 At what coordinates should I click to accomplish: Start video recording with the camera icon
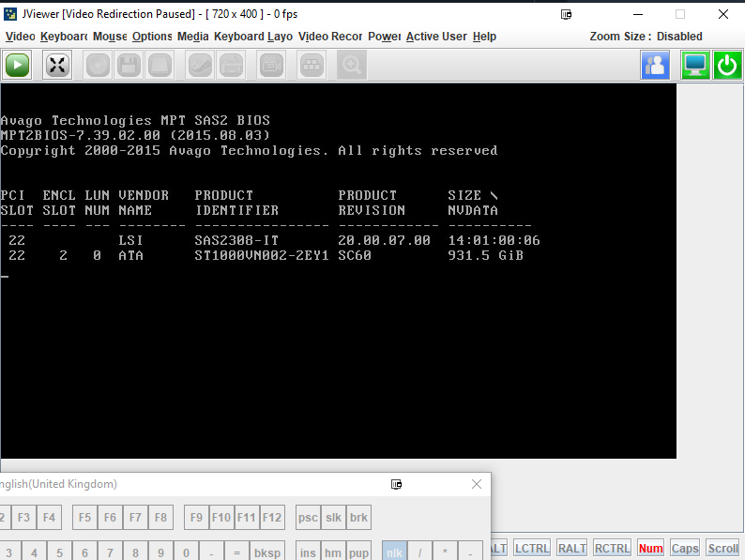pyautogui.click(x=271, y=65)
